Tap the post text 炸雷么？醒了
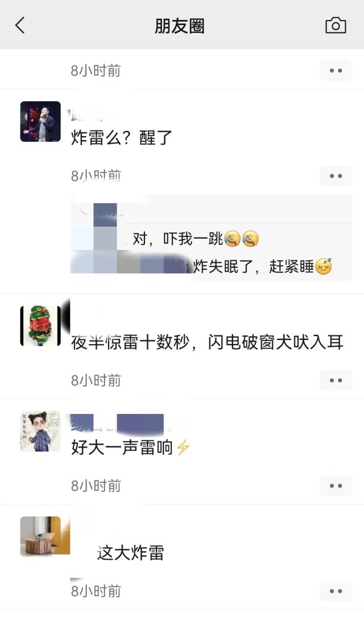 click(122, 138)
